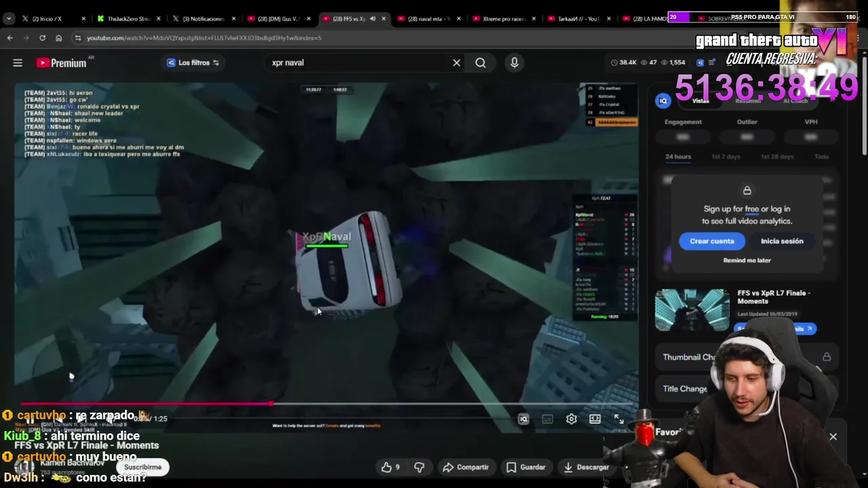Screen dimensions: 868x488
Task: View site information icon in address bar
Action: (x=78, y=38)
